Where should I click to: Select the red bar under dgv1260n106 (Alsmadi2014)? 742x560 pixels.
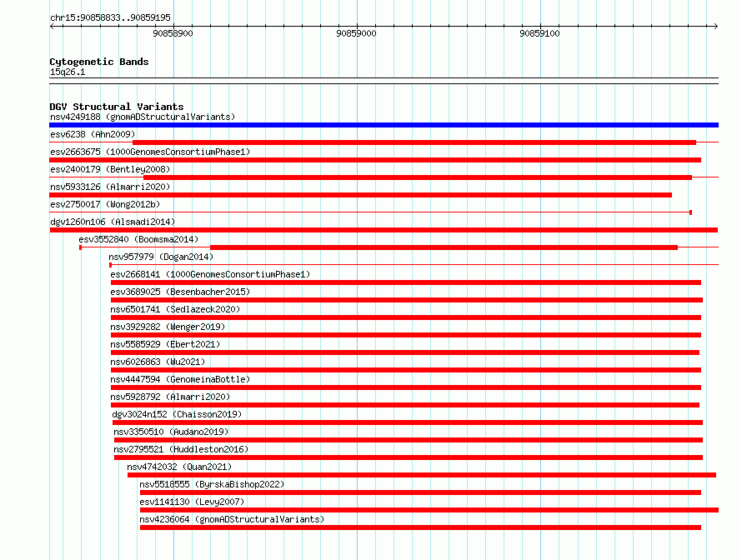click(384, 230)
